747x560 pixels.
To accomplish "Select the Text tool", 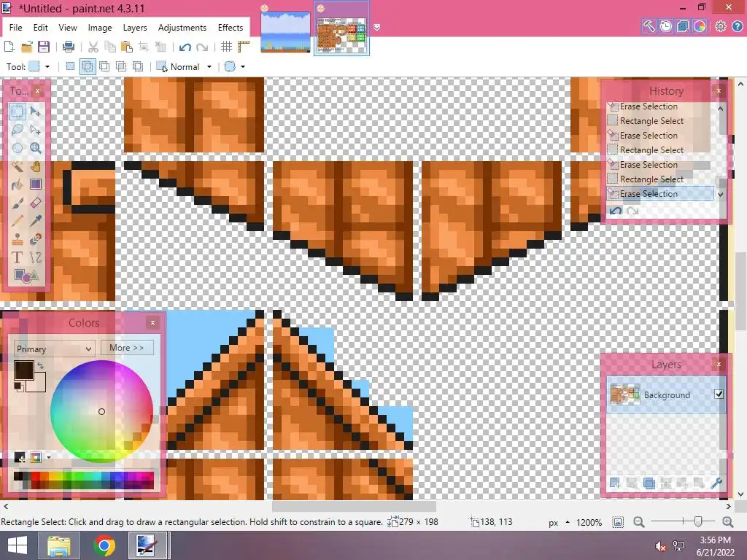I will pyautogui.click(x=18, y=257).
